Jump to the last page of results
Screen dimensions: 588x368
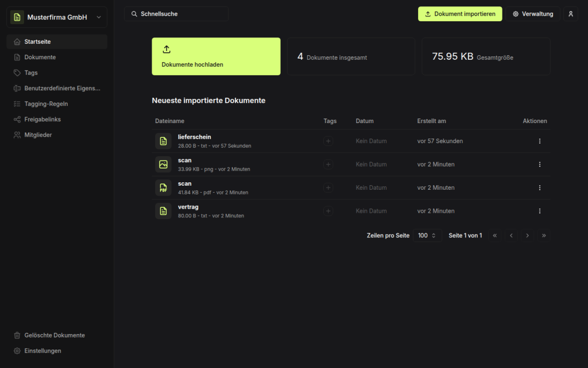point(544,235)
